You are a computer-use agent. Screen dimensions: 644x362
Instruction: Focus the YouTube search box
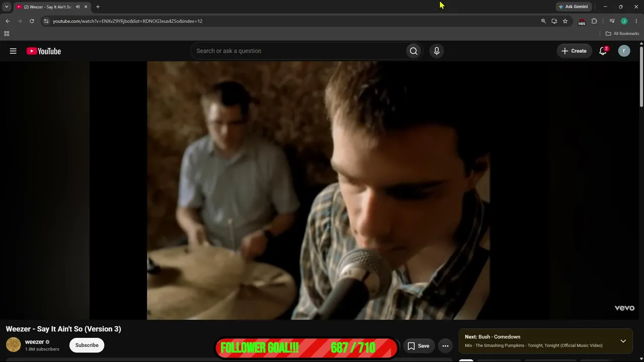pos(298,51)
